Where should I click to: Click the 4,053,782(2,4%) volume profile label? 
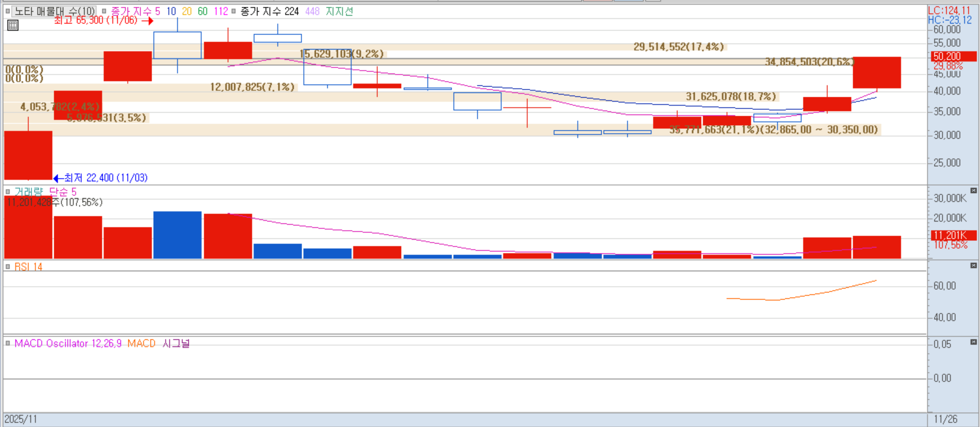coord(60,107)
